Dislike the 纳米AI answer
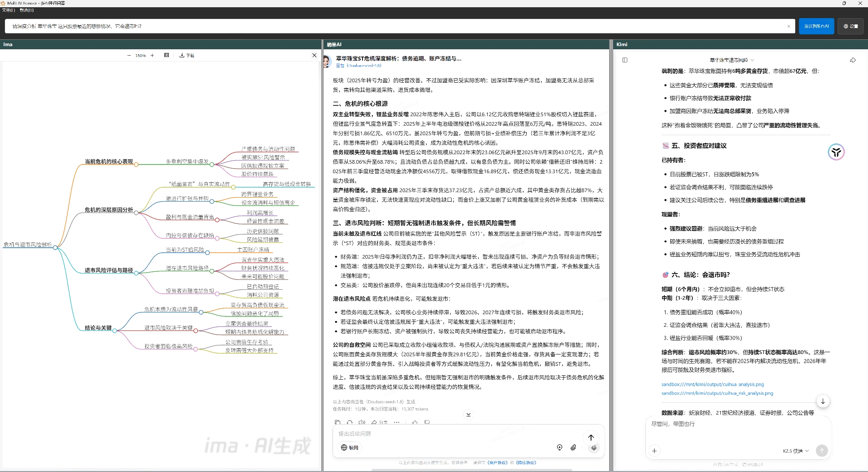Image resolution: width=868 pixels, height=472 pixels. coord(427,423)
